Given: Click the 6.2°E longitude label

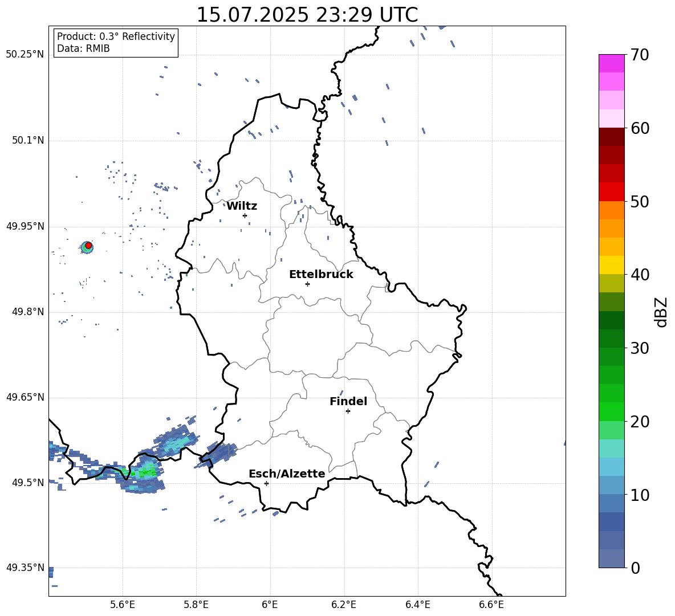Looking at the screenshot, I should (x=344, y=605).
